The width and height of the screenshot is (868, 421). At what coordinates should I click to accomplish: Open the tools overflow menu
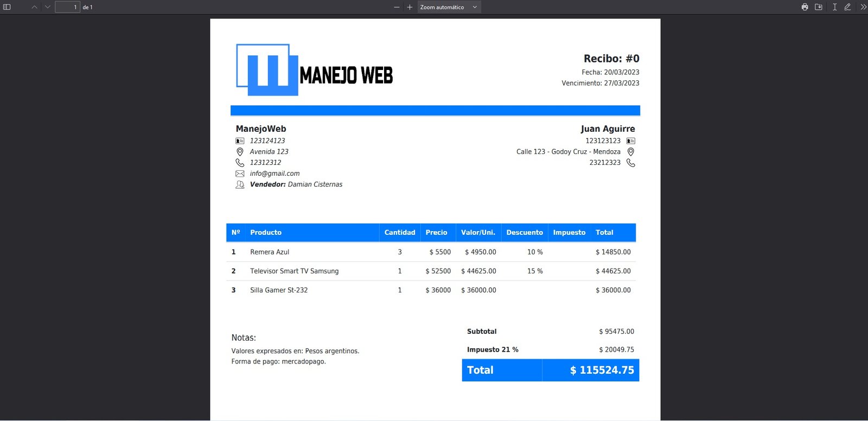pyautogui.click(x=863, y=7)
